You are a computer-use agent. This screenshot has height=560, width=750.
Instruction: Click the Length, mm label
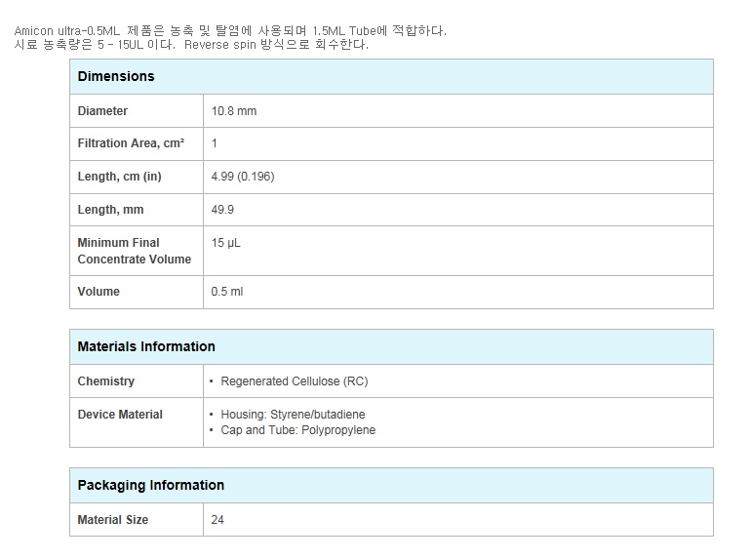pyautogui.click(x=110, y=210)
